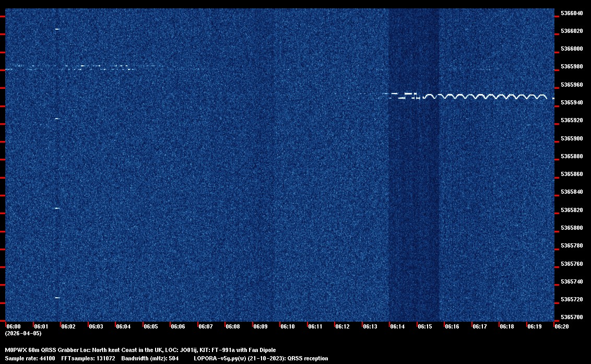Click the faint signal trace near 5365980
The image size is (591, 364).
(70, 67)
